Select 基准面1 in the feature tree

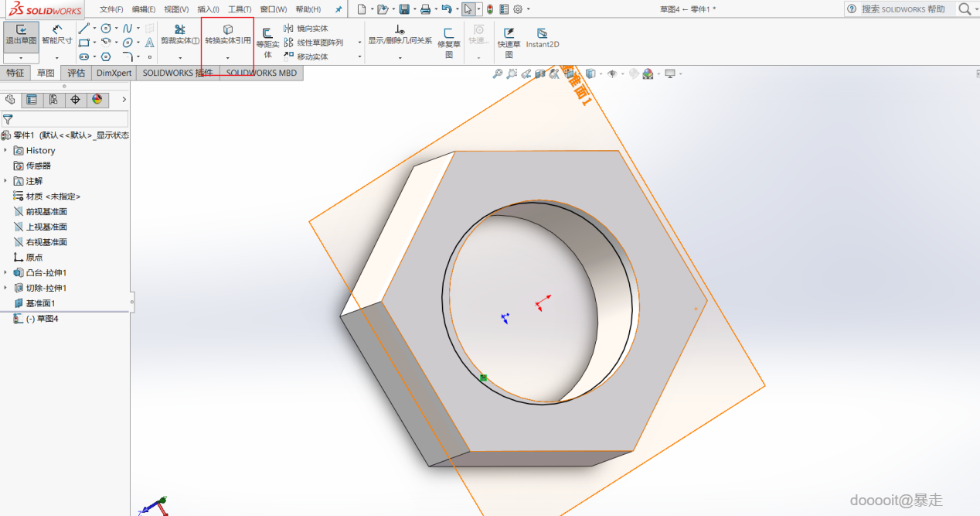point(40,303)
